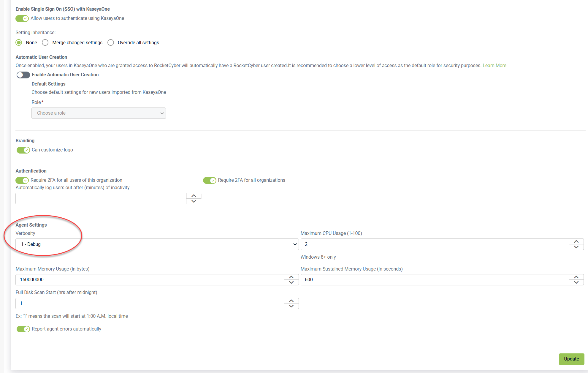This screenshot has width=588, height=373.
Task: Decrease the Maximum Memory Usage value
Action: point(291,282)
